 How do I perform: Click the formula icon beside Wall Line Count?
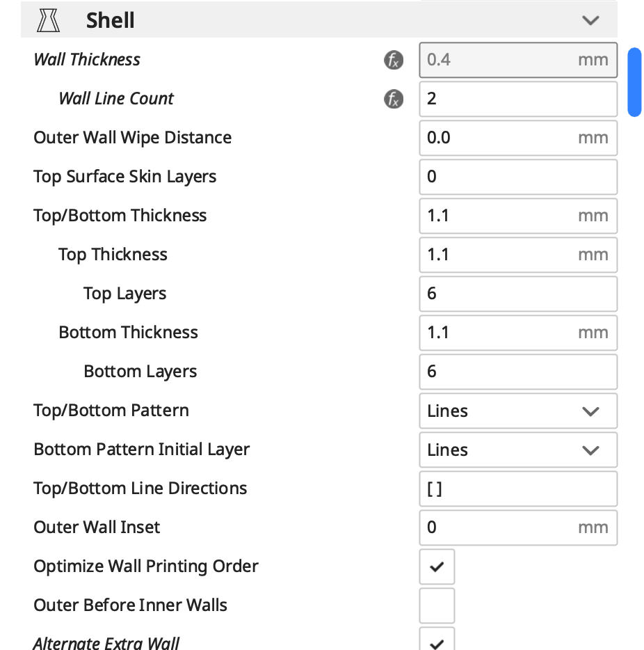[394, 99]
